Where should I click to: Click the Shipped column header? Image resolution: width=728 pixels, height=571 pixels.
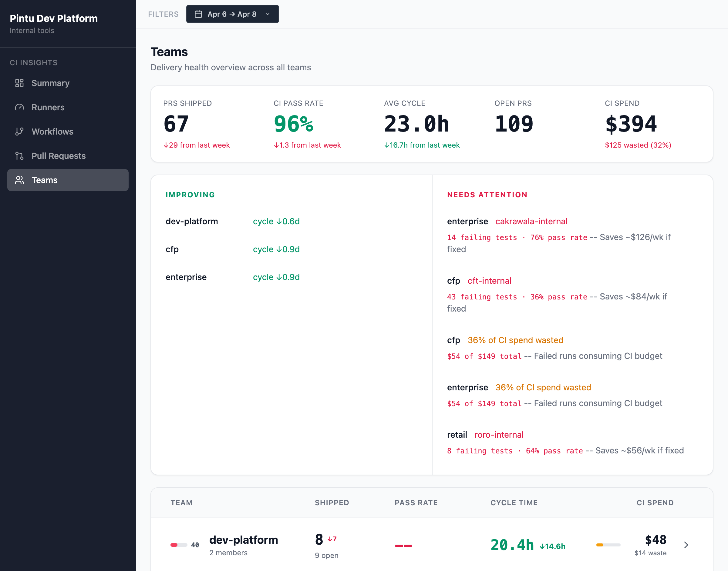[x=332, y=503]
